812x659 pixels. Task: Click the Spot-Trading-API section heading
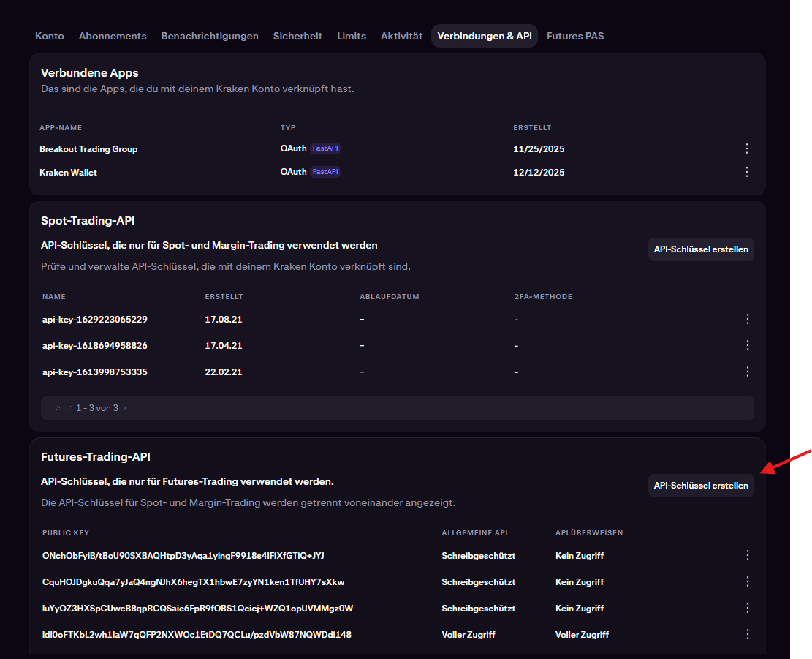click(x=88, y=221)
